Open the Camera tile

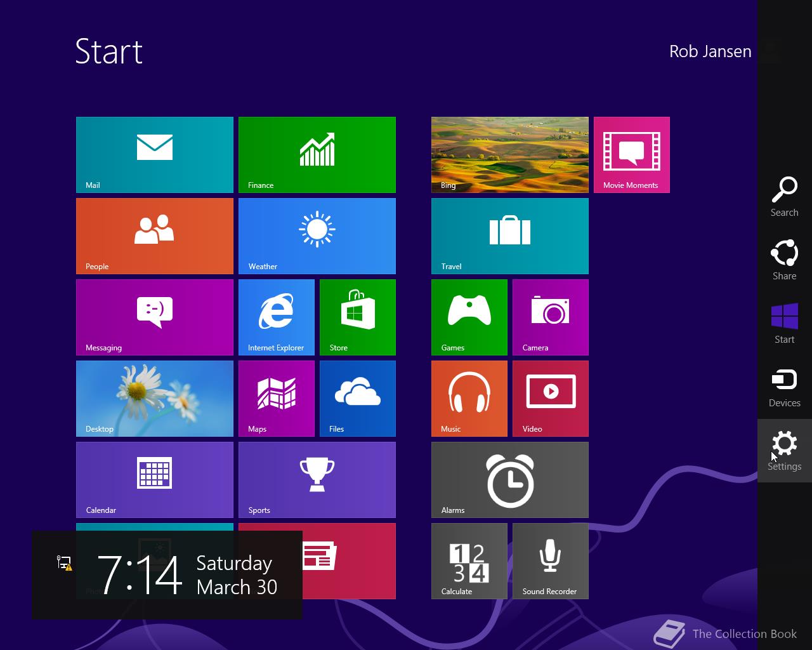(551, 317)
